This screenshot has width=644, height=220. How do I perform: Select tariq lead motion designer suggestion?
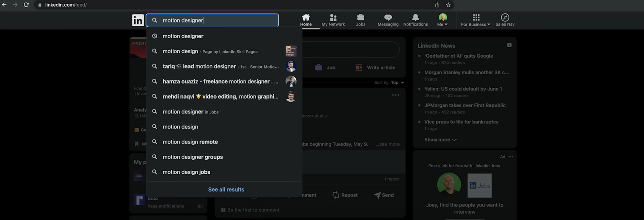tap(224, 66)
